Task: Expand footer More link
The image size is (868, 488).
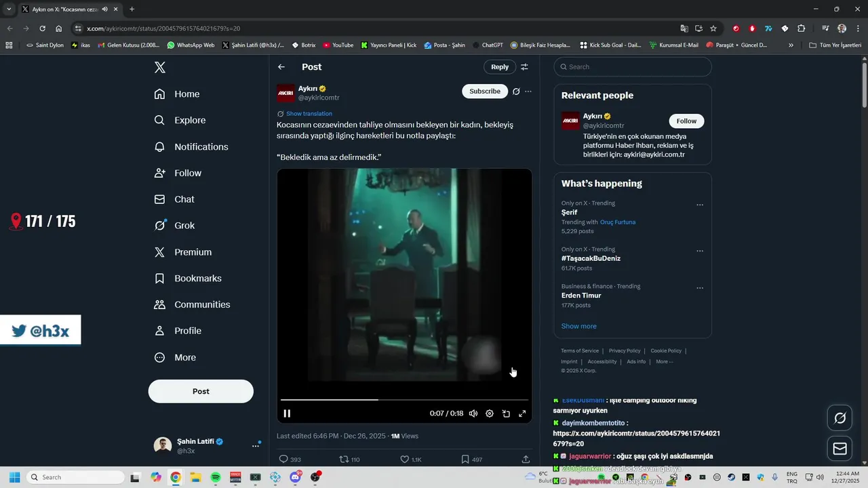Action: (x=665, y=362)
